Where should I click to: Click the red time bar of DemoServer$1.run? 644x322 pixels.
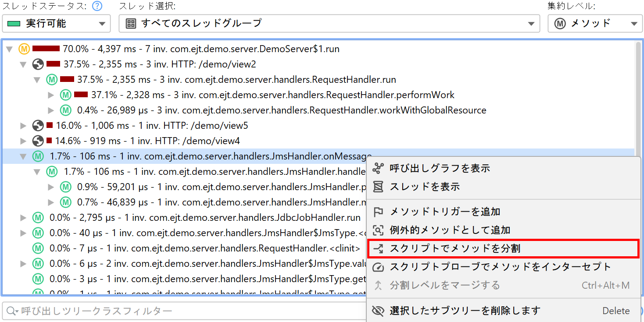click(x=46, y=49)
